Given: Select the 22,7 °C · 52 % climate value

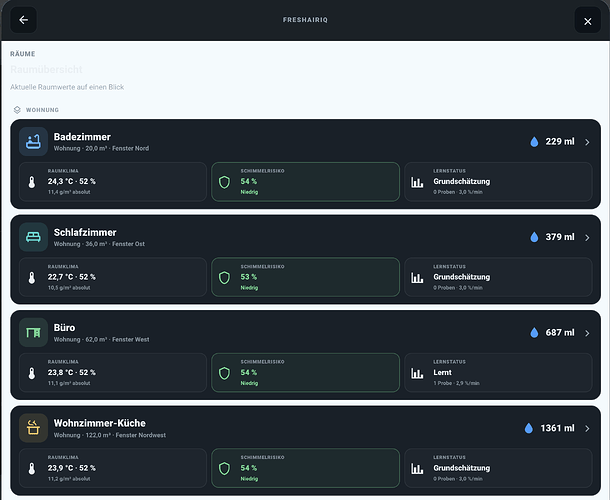Looking at the screenshot, I should coord(72,277).
